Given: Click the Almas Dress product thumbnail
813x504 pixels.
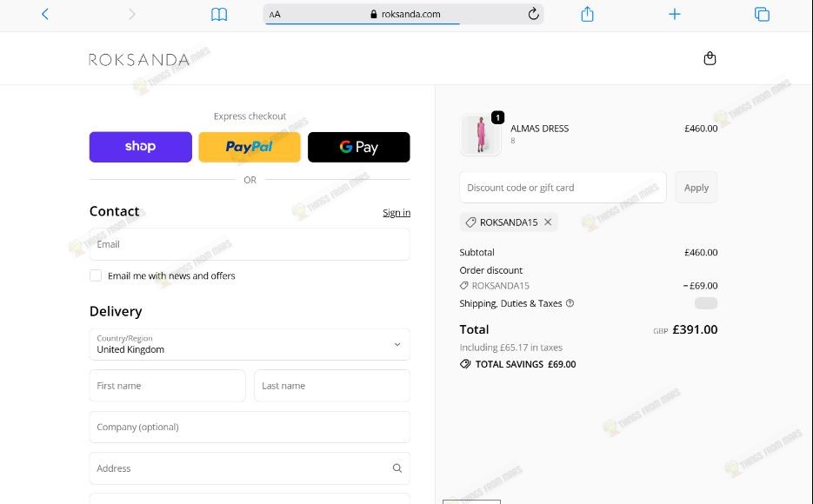Looking at the screenshot, I should (481, 135).
